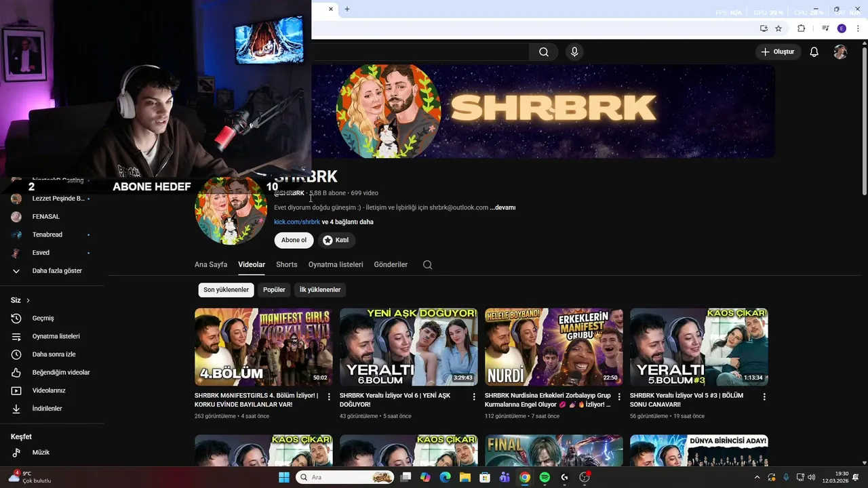This screenshot has height=488, width=868.
Task: Open options menu for Yeraltı Vol 6 video
Action: (474, 396)
